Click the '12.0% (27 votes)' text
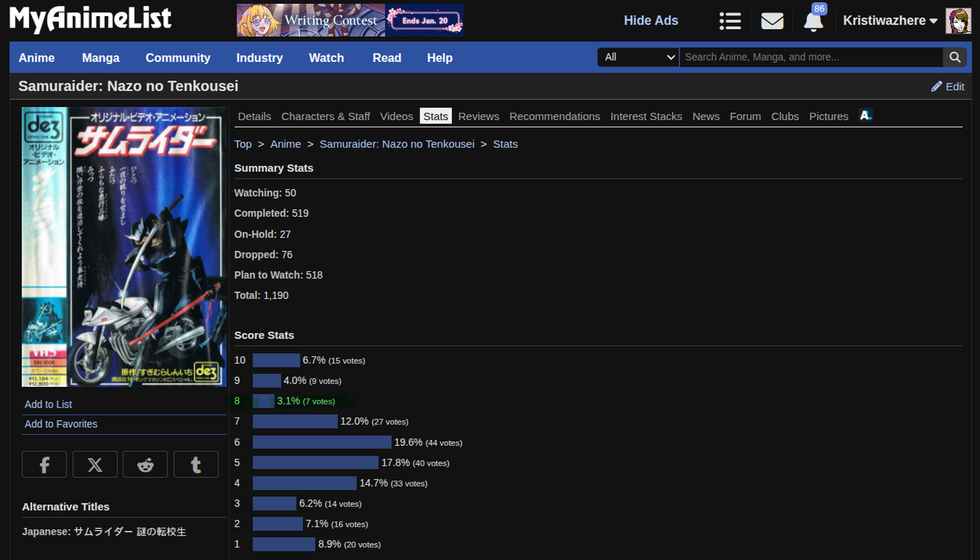This screenshot has width=980, height=560. pyautogui.click(x=374, y=421)
